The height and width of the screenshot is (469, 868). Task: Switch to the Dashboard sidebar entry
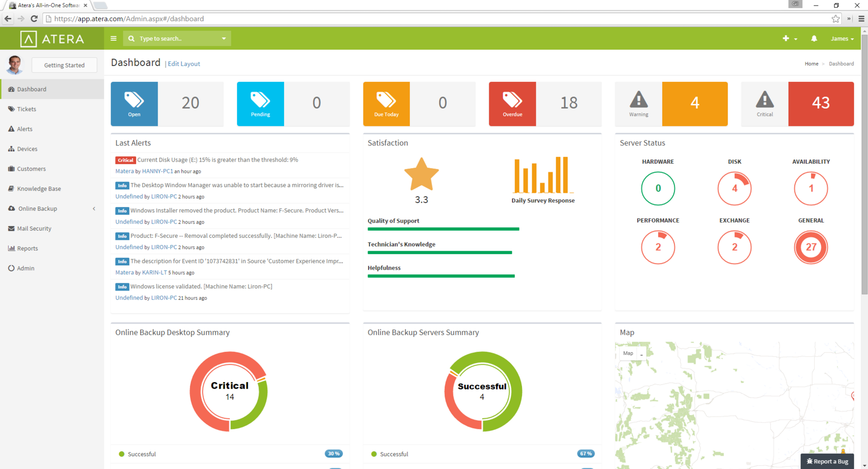tap(33, 89)
